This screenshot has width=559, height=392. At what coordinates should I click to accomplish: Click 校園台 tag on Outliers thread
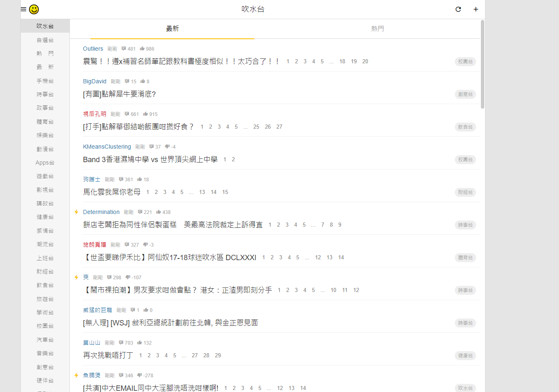coord(465,62)
